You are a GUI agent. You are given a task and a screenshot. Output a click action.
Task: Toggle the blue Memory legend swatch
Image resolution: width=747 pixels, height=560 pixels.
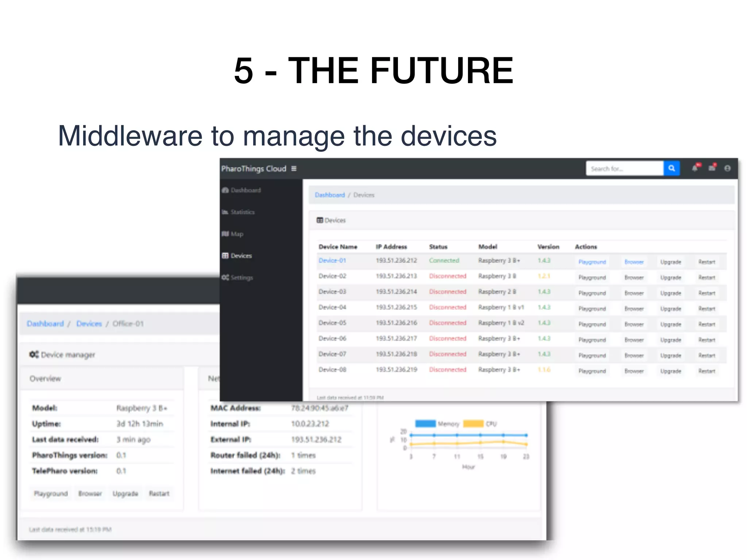point(425,424)
